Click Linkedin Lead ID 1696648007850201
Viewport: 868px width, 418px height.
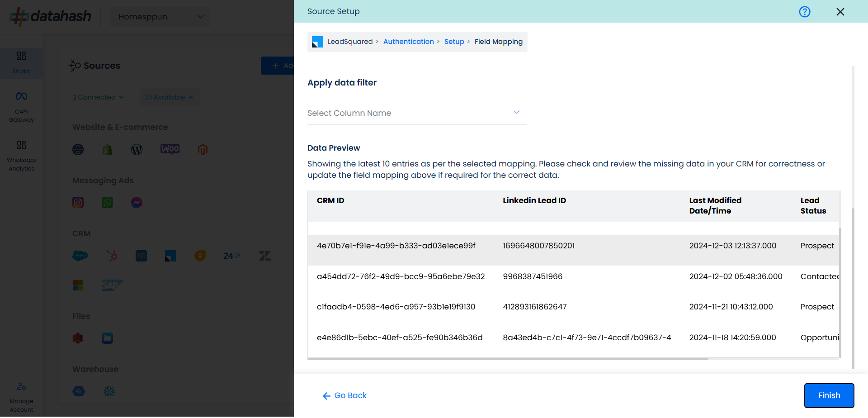pyautogui.click(x=539, y=246)
